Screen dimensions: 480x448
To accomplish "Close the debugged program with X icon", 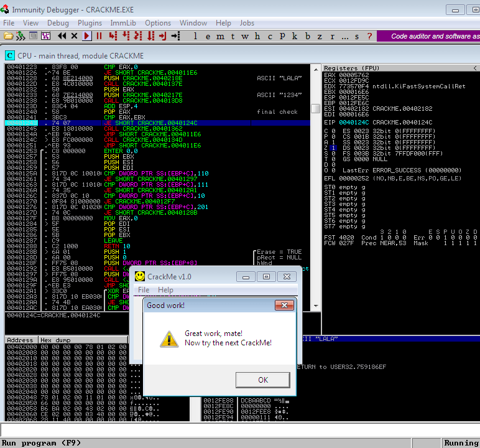I will coord(74,36).
